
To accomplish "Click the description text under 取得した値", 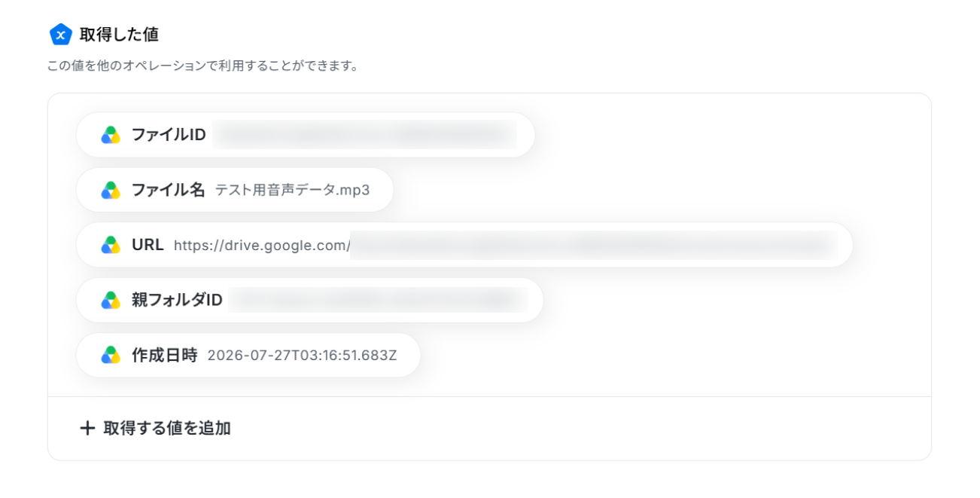I will tap(202, 66).
